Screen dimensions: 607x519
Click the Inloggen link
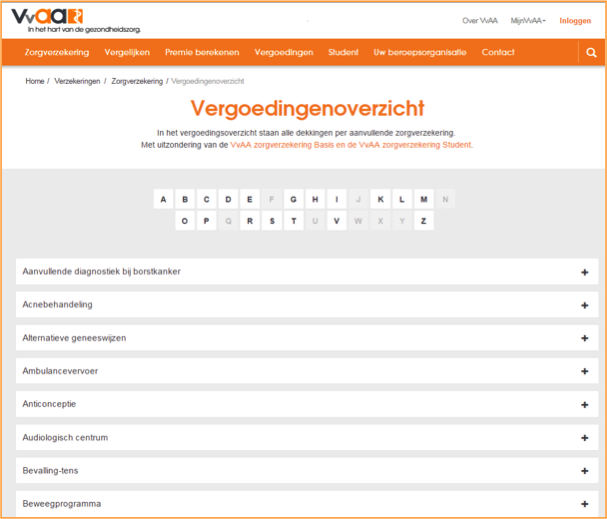[x=575, y=21]
